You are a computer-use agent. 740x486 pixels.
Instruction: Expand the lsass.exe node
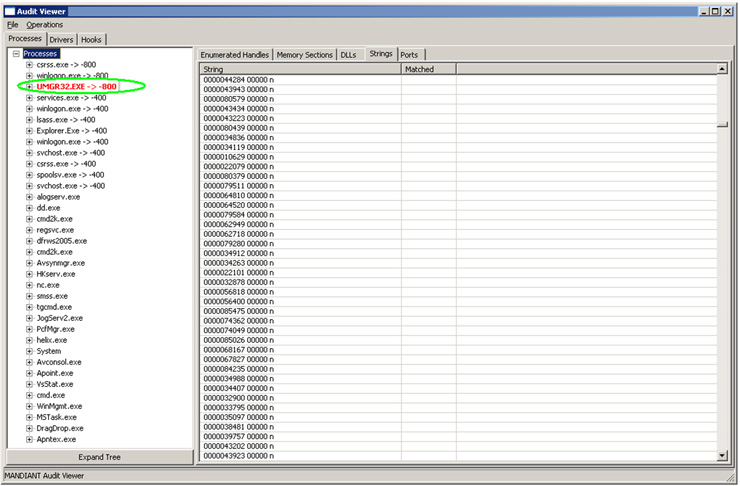point(29,120)
